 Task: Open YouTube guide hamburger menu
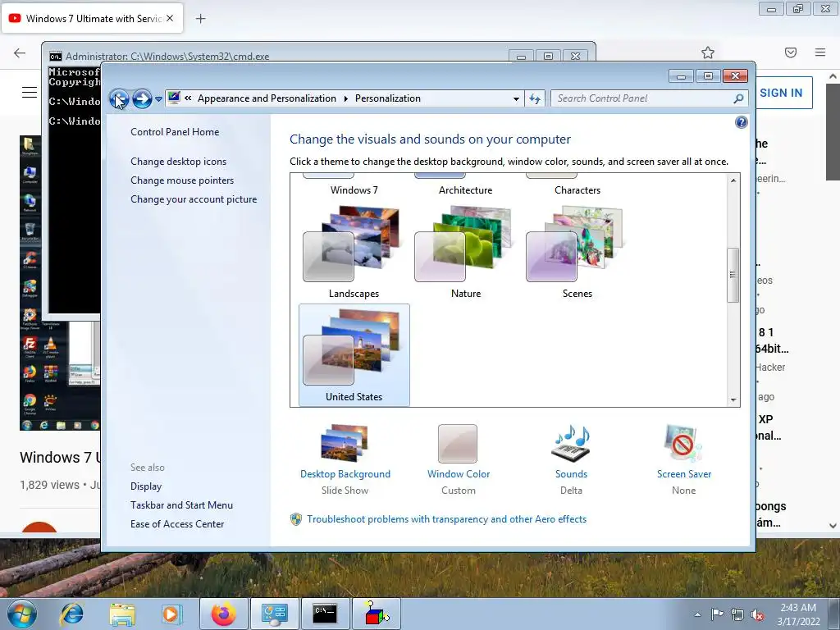coord(30,92)
